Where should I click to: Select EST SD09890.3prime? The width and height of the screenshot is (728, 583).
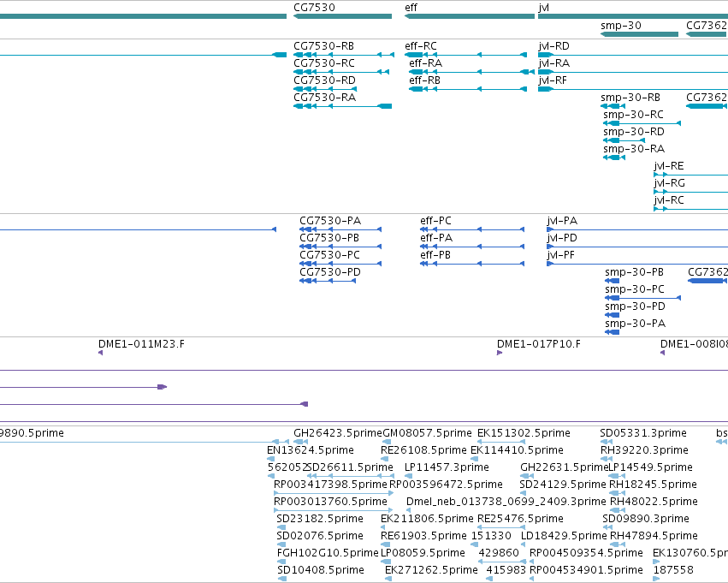tap(646, 519)
